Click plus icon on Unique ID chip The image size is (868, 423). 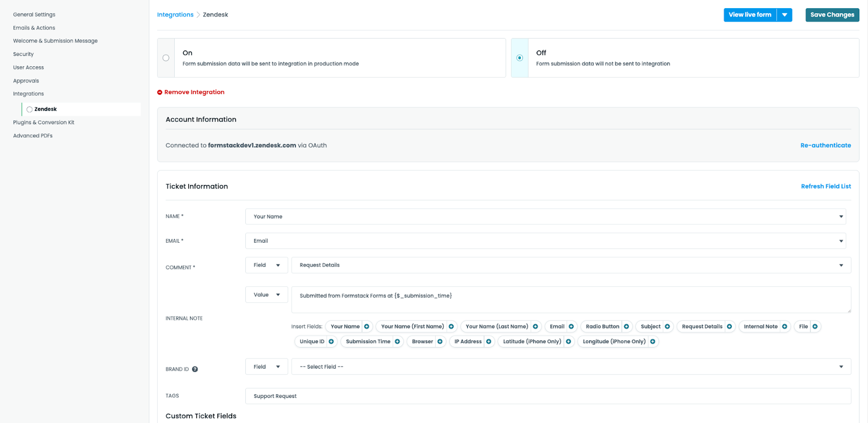point(331,342)
